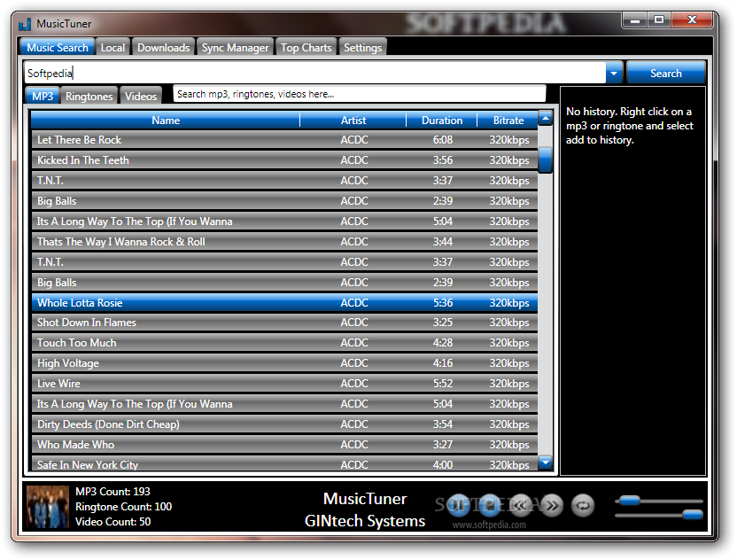
Task: Click the album art thumbnail
Action: point(48,507)
